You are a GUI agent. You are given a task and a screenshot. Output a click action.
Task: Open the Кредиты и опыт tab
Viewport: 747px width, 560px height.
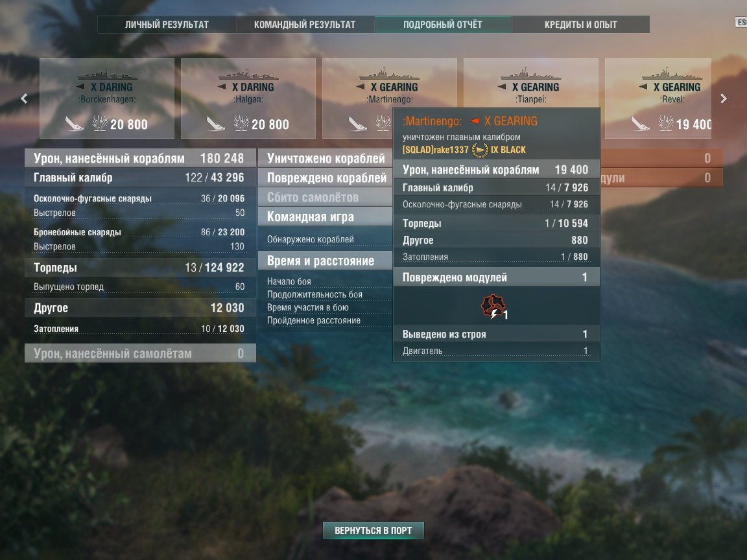coord(581,24)
